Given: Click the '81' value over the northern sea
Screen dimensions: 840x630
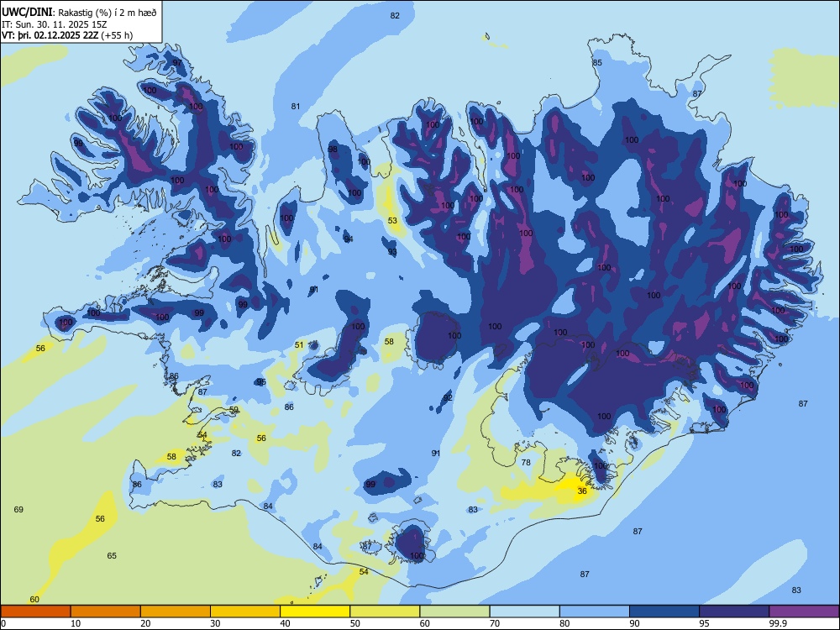Looking at the screenshot, I should pos(296,106).
